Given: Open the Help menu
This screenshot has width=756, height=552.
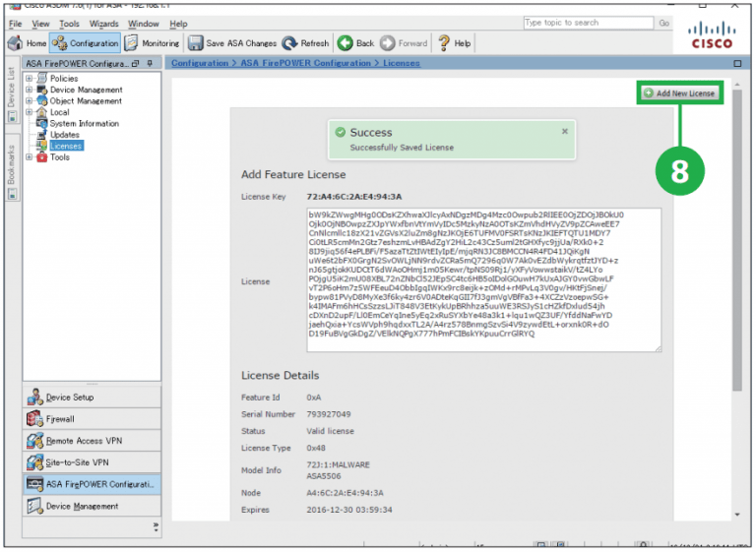Looking at the screenshot, I should click(178, 24).
